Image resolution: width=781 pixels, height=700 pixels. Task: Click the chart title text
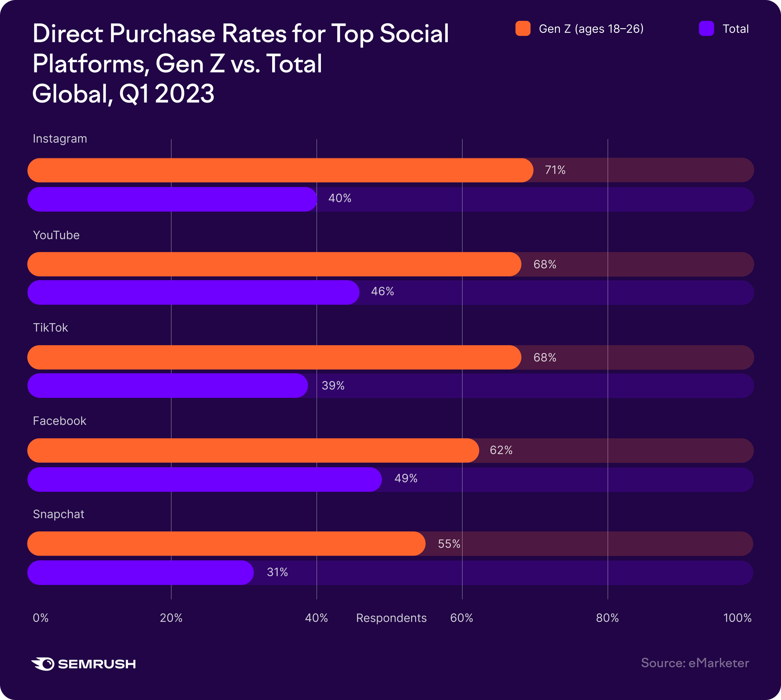[240, 63]
